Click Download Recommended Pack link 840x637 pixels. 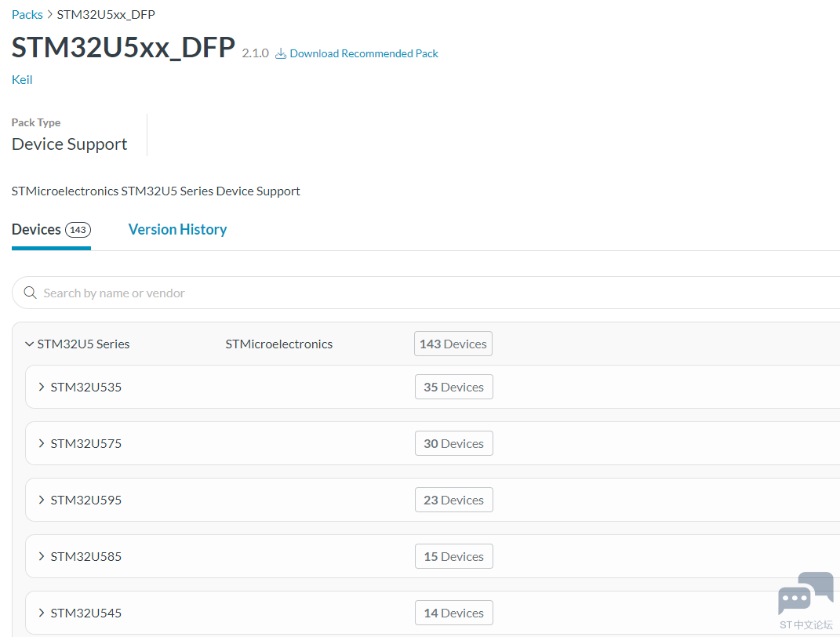pyautogui.click(x=364, y=53)
